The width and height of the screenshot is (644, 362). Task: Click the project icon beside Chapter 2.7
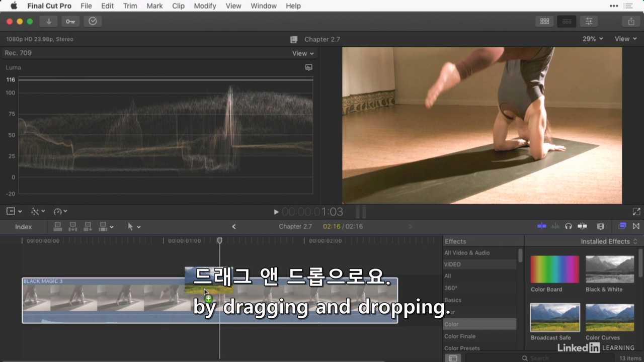pyautogui.click(x=294, y=39)
